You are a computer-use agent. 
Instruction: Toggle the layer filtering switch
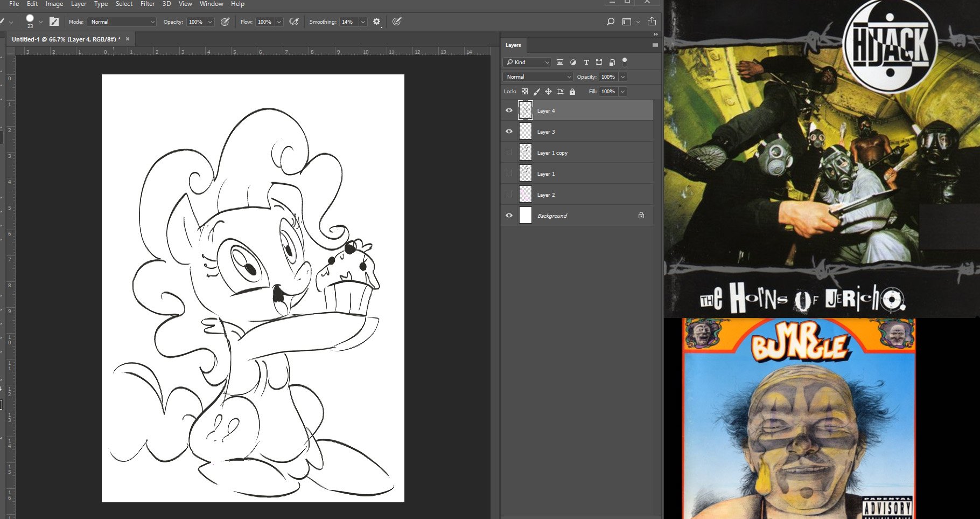point(625,61)
